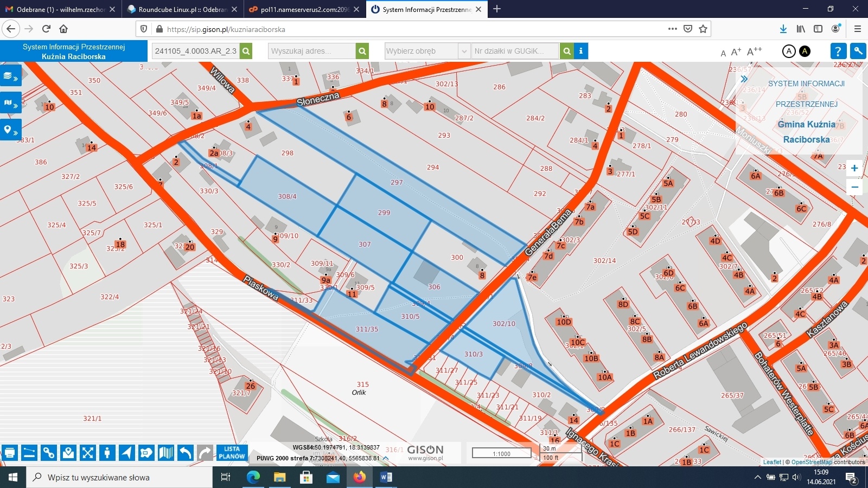The image size is (868, 488).
Task: Open the wrench settings icon top right
Action: (x=858, y=51)
